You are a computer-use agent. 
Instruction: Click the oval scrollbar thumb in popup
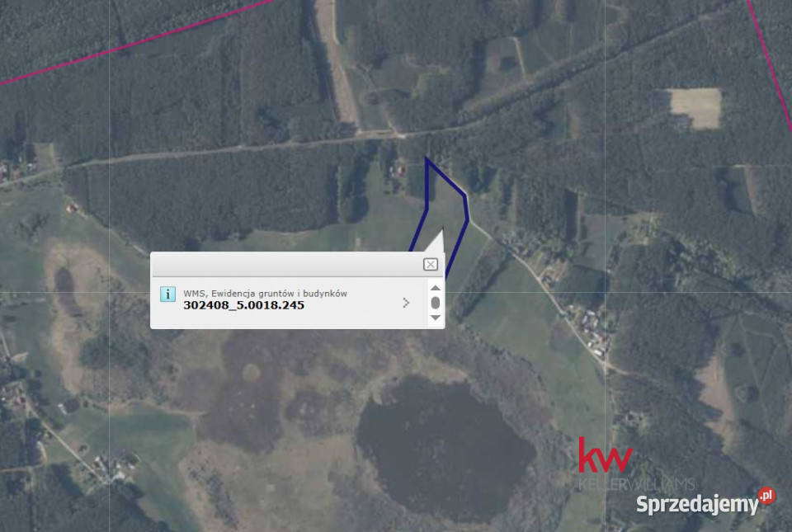pyautogui.click(x=436, y=303)
